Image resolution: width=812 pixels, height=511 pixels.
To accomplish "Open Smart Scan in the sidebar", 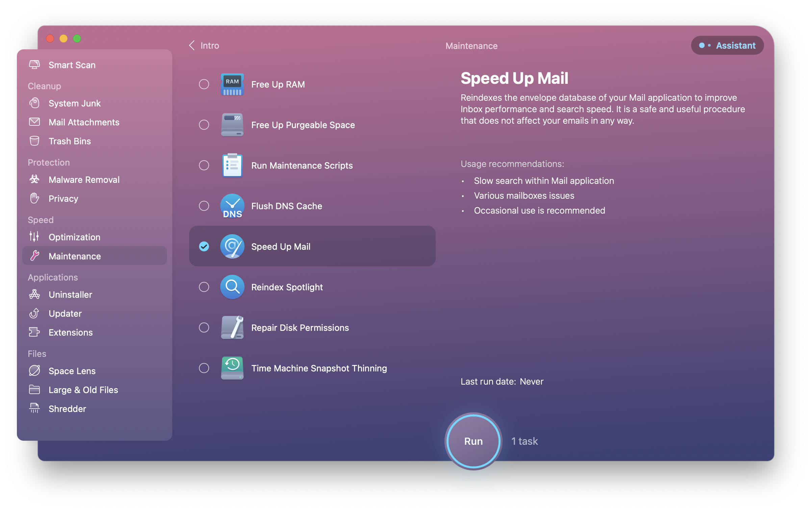I will point(72,65).
